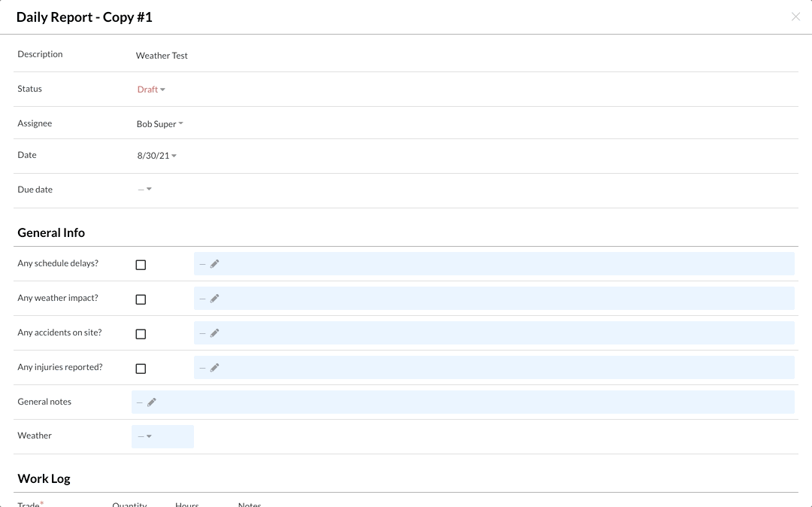Expand the Bob Super assignee dropdown
The height and width of the screenshot is (507, 812).
[159, 124]
